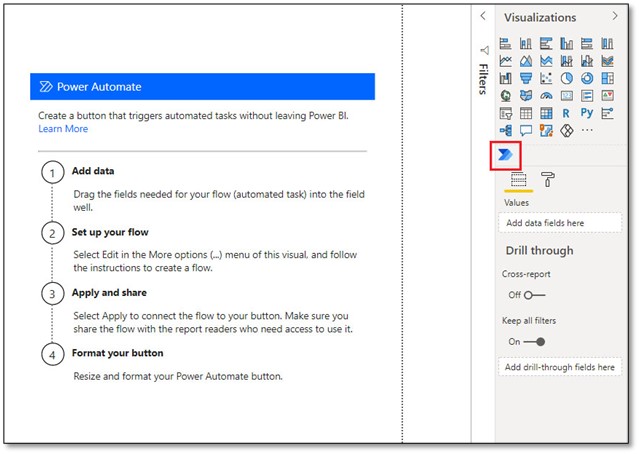Click the 'Apply and share' heading

coord(109,293)
